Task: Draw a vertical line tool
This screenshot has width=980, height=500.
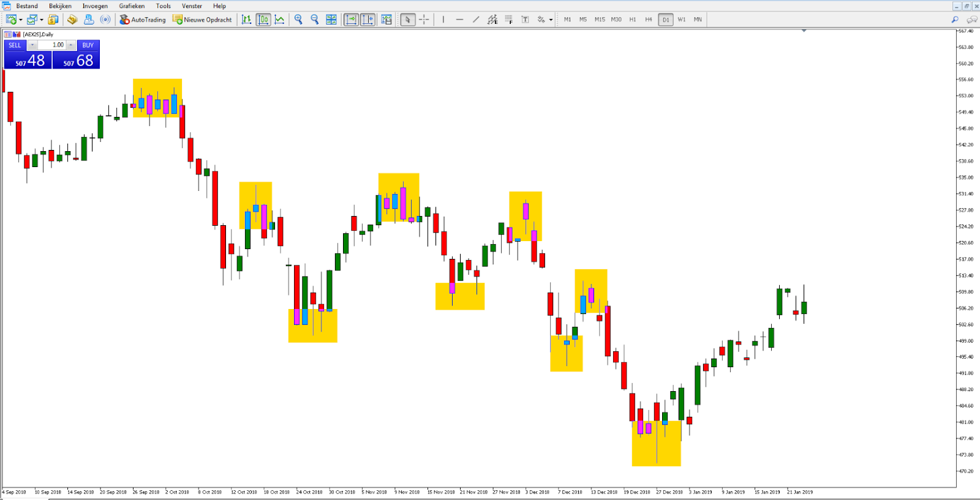Action: (443, 20)
